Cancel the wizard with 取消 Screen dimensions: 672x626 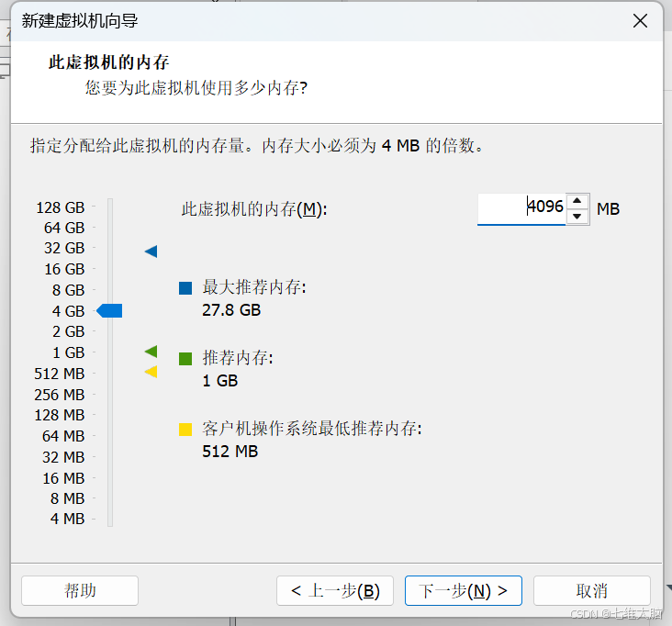coord(592,590)
